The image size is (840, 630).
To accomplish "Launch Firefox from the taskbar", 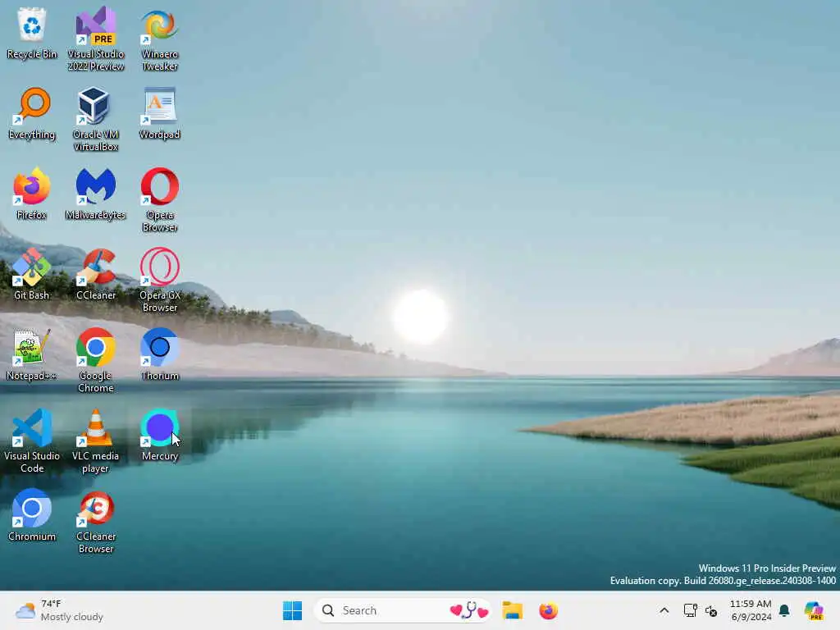I will (x=549, y=610).
